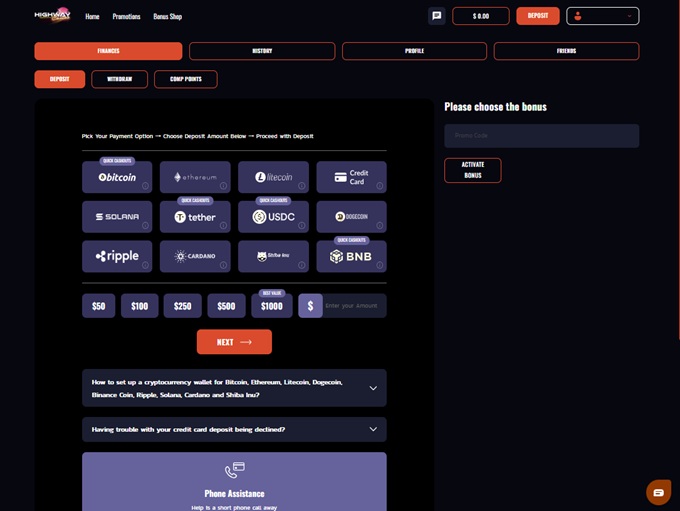Switch to the History tab
Screen dimensions: 680x511
262,51
